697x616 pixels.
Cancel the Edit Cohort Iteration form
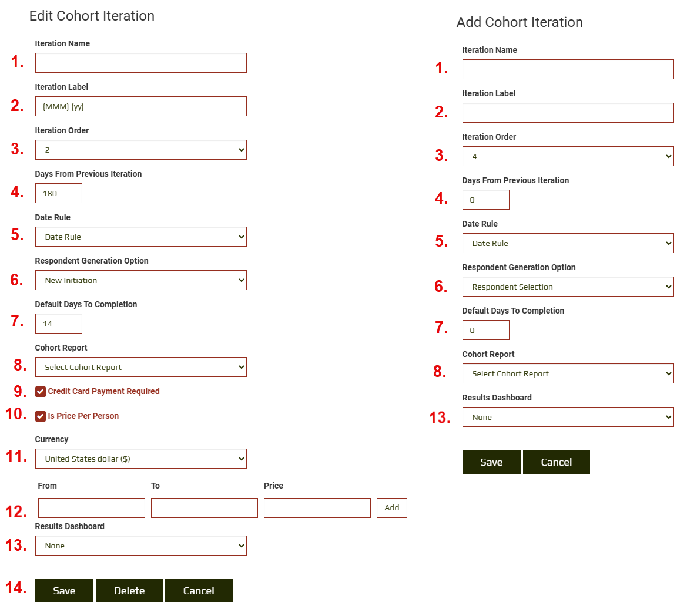[x=199, y=591]
